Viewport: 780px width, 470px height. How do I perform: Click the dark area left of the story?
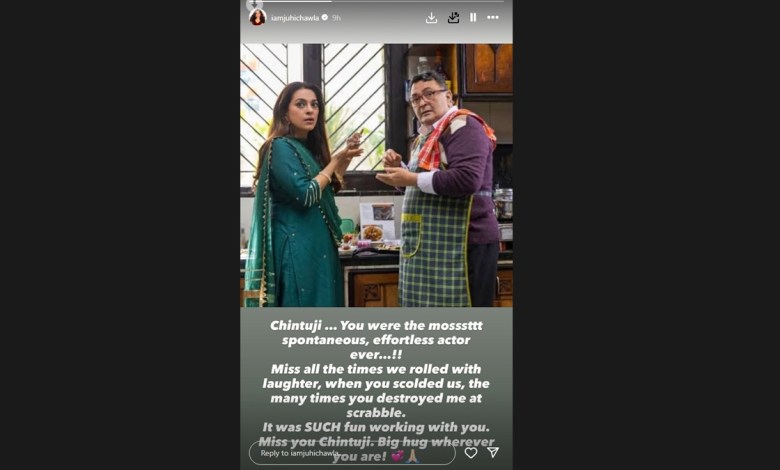click(x=120, y=235)
